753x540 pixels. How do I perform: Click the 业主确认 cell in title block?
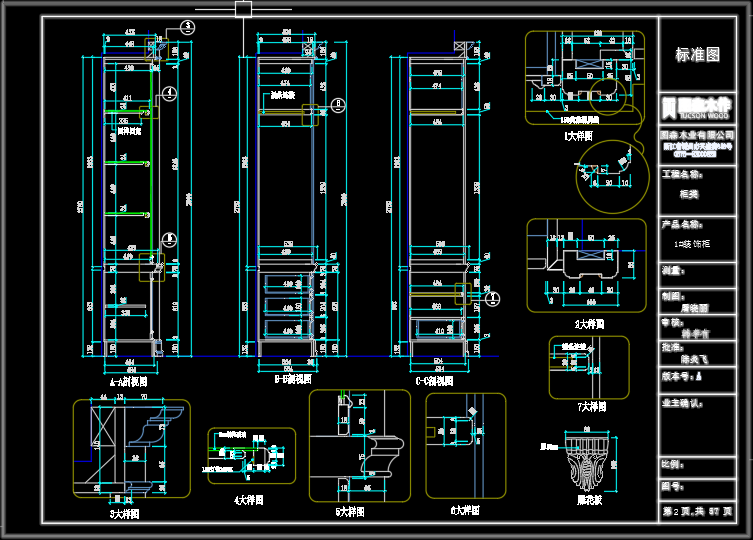pos(697,426)
